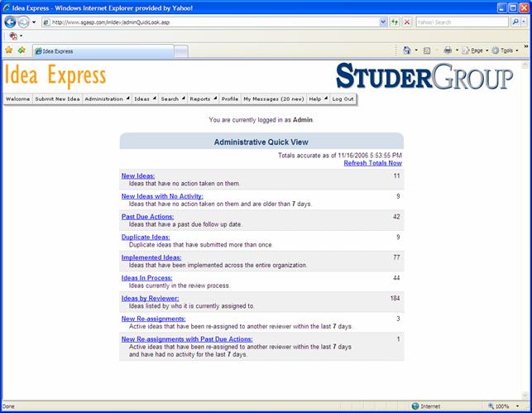The width and height of the screenshot is (532, 413).
Task: Click the Idea Express logo
Action: 55,75
